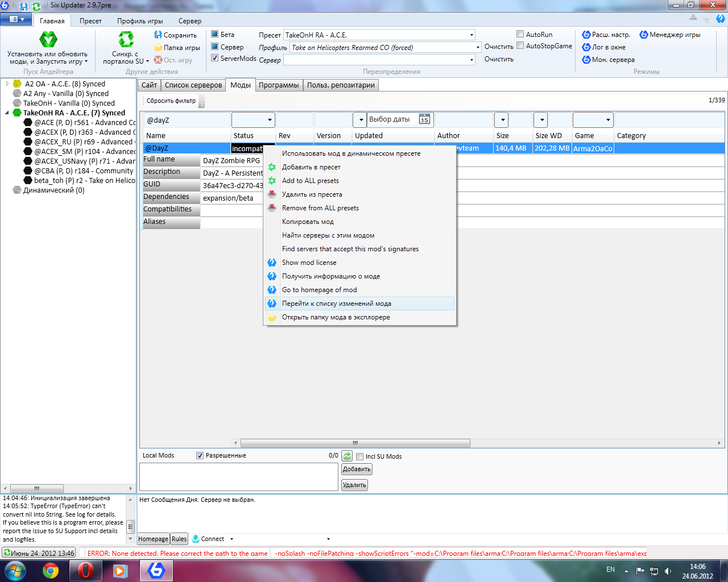The height and width of the screenshot is (582, 728).
Task: Click the preset tree horizontal scrollbar
Action: (37, 488)
